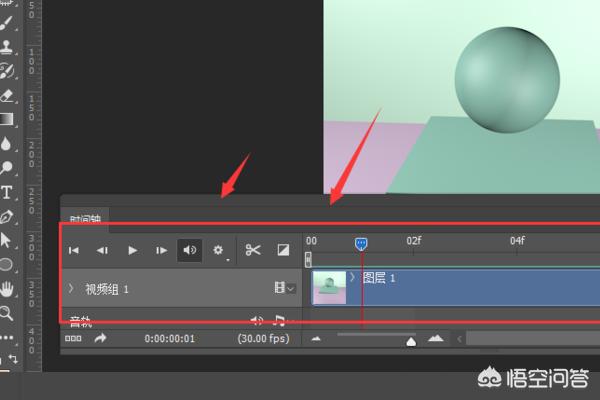Select the Brush tool
The height and width of the screenshot is (400, 600).
(x=7, y=24)
